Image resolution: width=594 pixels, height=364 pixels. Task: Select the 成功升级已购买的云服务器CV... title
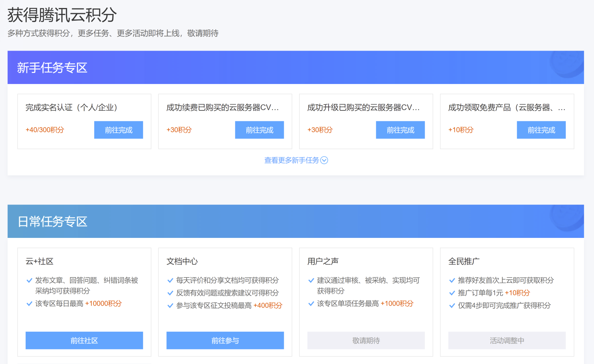[x=363, y=107]
